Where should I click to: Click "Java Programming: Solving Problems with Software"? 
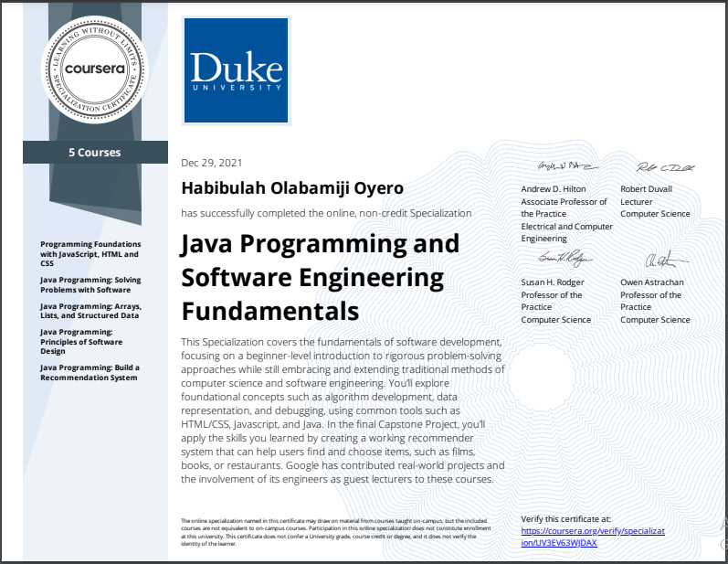90,285
